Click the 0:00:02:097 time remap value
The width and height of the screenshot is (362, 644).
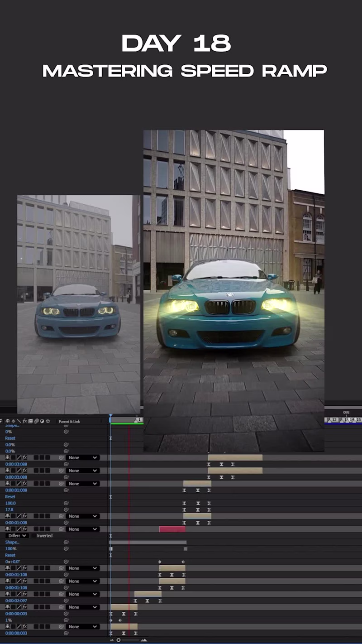click(x=16, y=601)
